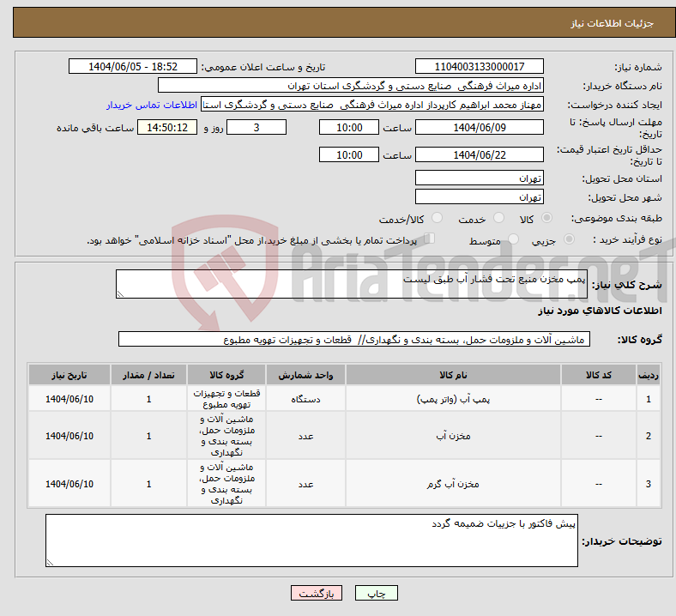Click the resize handle of توضیحات خریدار box
The image size is (676, 616).
click(x=50, y=563)
